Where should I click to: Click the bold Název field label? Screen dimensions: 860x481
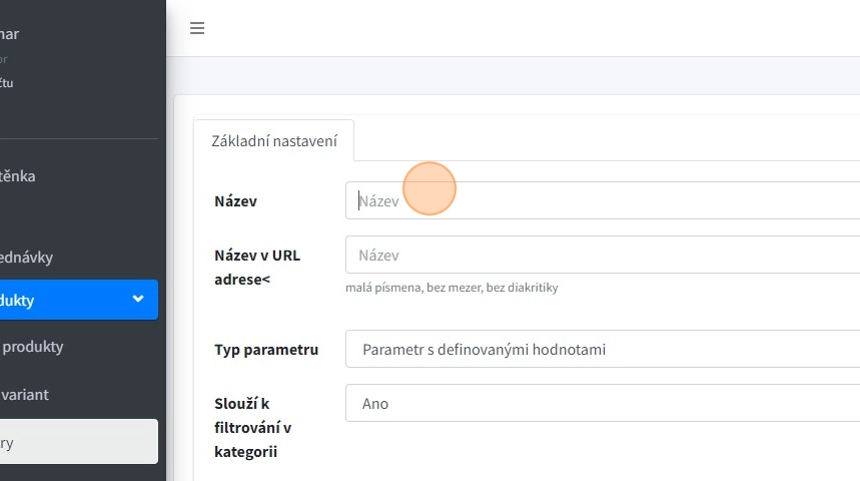236,201
